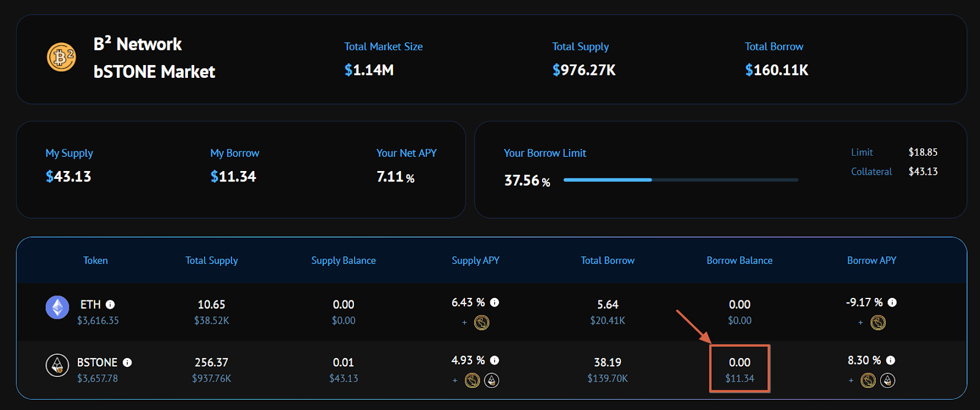
Task: Sort by the Total Supply column header
Action: click(x=212, y=260)
